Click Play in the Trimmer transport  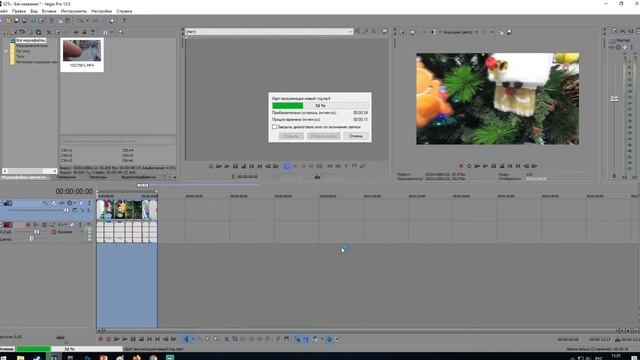(227, 166)
